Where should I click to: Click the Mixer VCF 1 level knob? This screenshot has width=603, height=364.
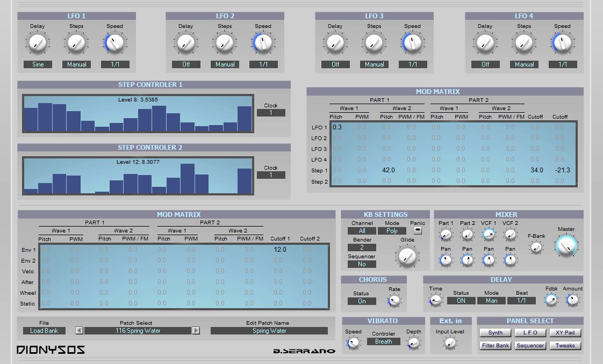tap(489, 234)
